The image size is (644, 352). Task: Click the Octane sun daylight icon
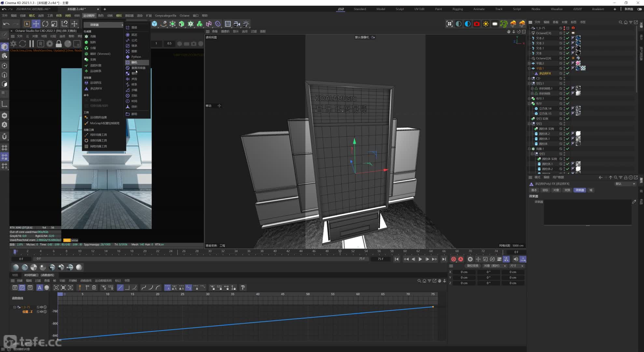tap(486, 24)
